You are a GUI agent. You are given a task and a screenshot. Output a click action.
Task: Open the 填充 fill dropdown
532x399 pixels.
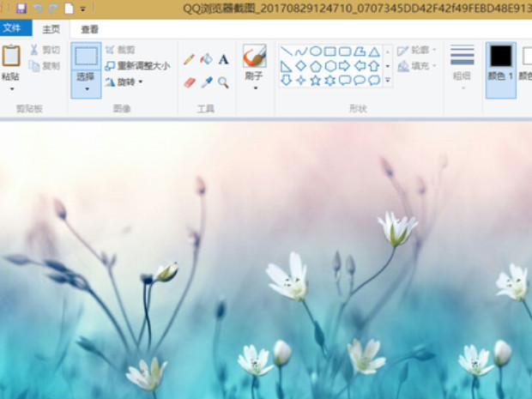[417, 65]
